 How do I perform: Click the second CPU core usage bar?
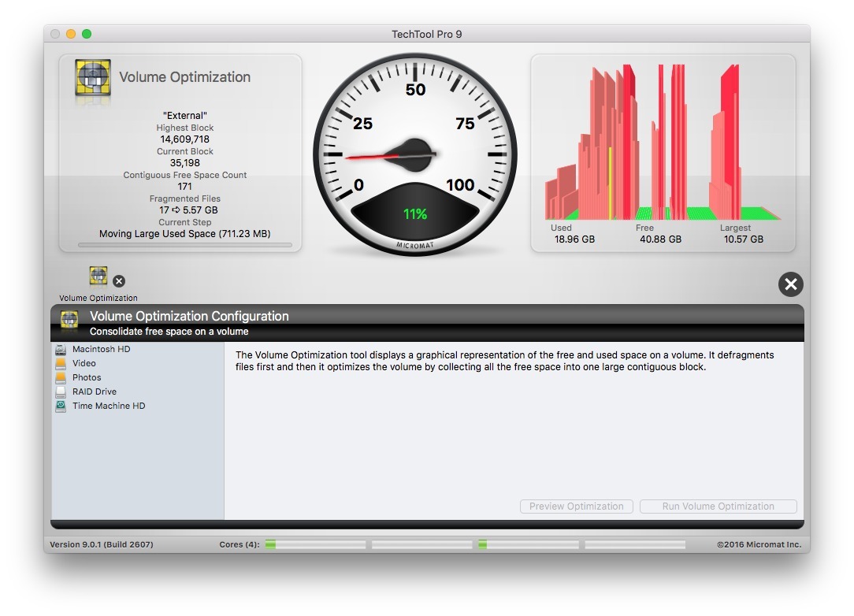pos(421,544)
